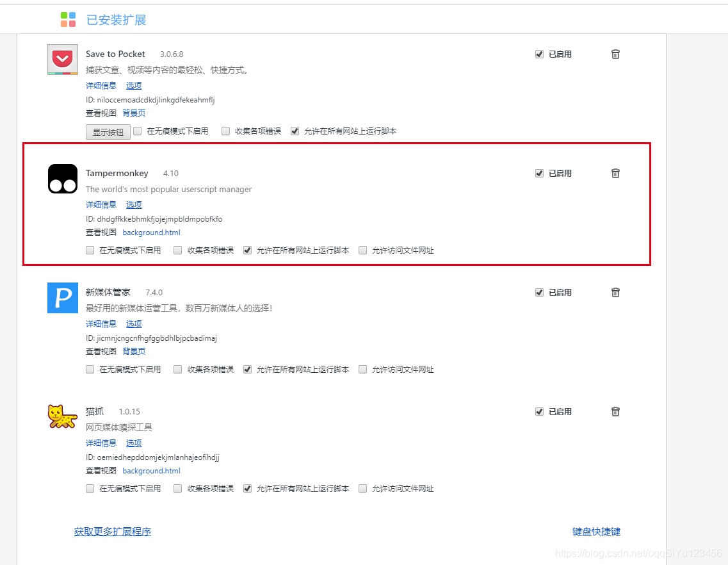Image resolution: width=728 pixels, height=565 pixels.
Task: Toggle 允许在所有网站上运行脚本 for 猫抓
Action: coord(247,489)
